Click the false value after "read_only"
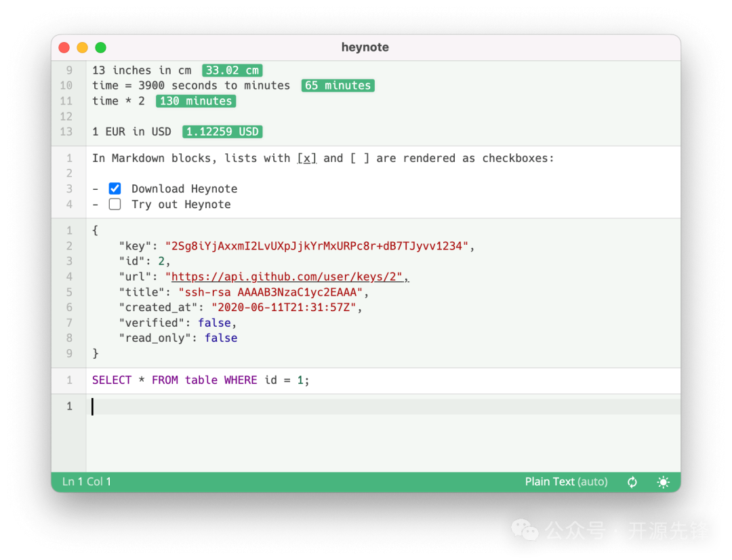Image resolution: width=732 pixels, height=560 pixels. pos(221,338)
